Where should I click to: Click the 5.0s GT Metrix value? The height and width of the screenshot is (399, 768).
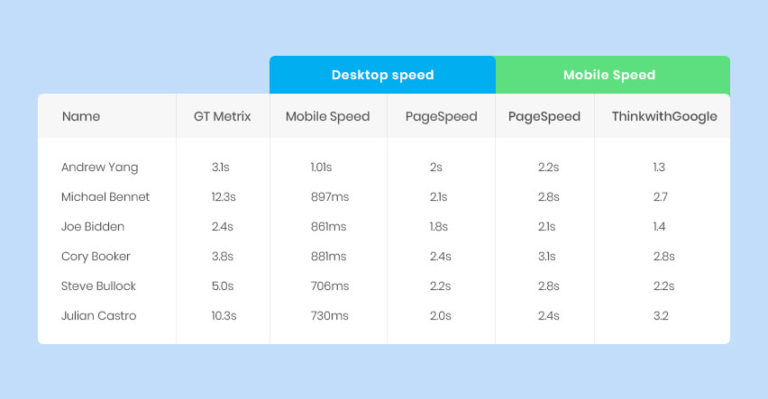222,286
